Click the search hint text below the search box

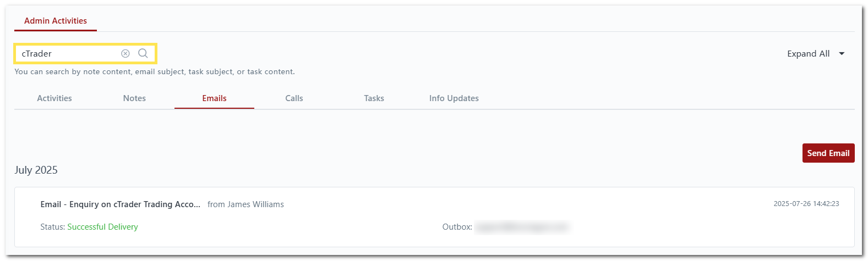155,72
